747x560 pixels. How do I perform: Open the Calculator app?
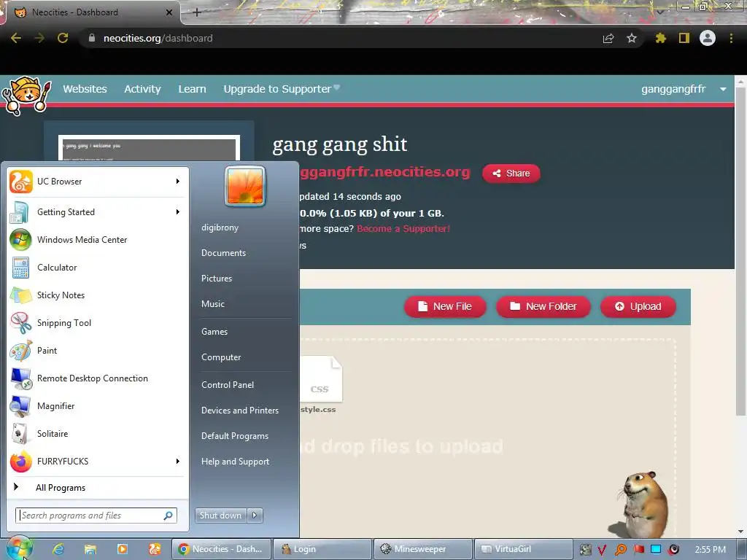(96, 267)
